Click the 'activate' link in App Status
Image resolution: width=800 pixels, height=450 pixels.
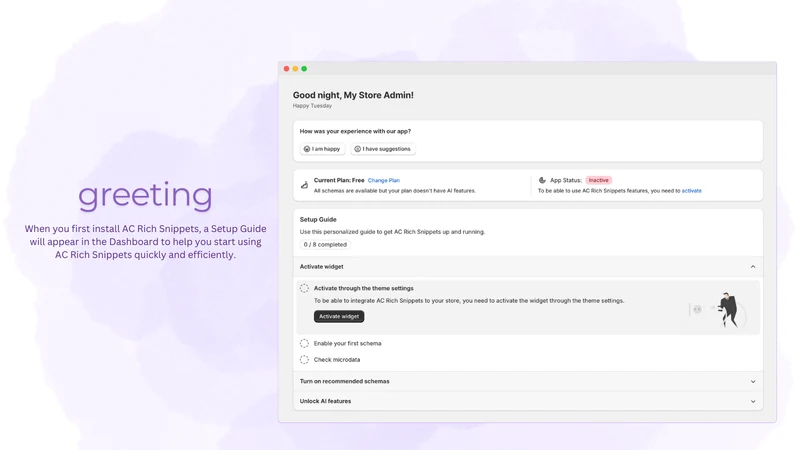coord(691,191)
